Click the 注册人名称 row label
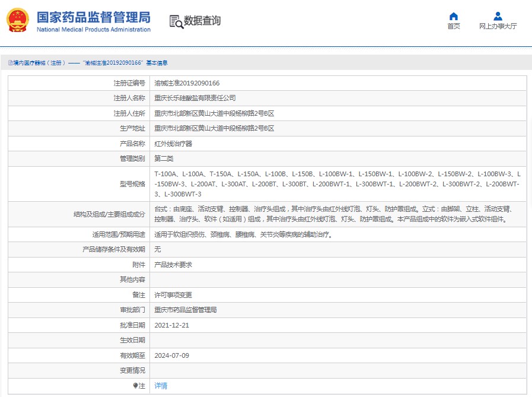Screen dimensions: 532x397 click(x=129, y=98)
